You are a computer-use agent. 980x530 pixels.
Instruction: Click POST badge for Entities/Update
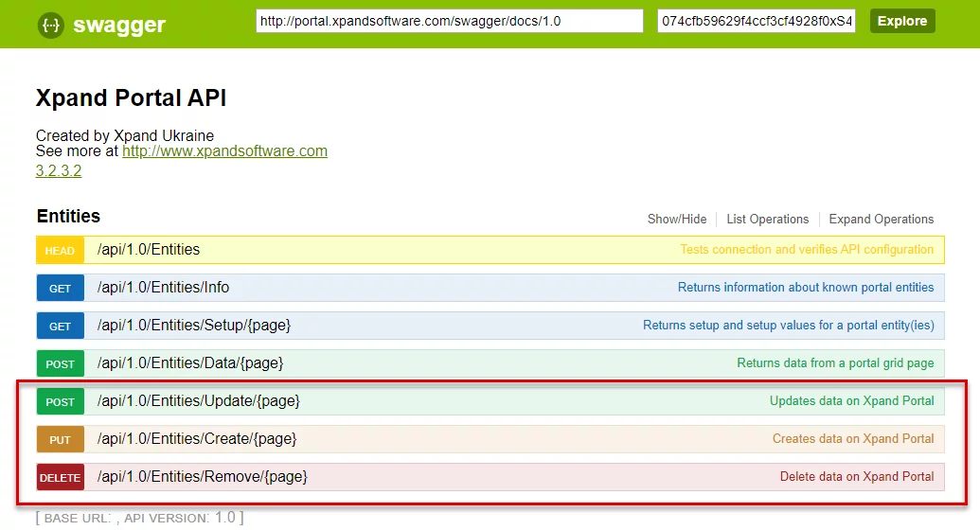60,402
